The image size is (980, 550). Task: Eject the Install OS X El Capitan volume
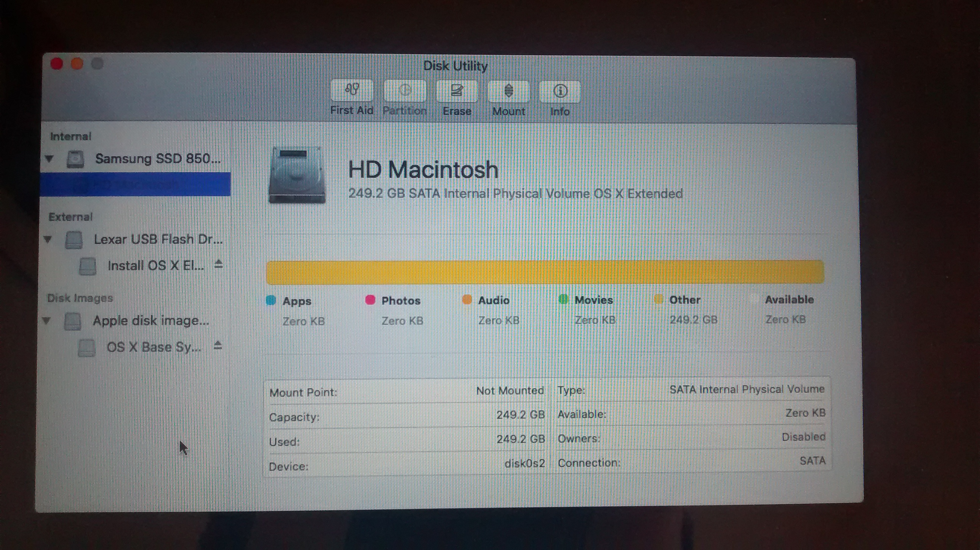click(219, 264)
